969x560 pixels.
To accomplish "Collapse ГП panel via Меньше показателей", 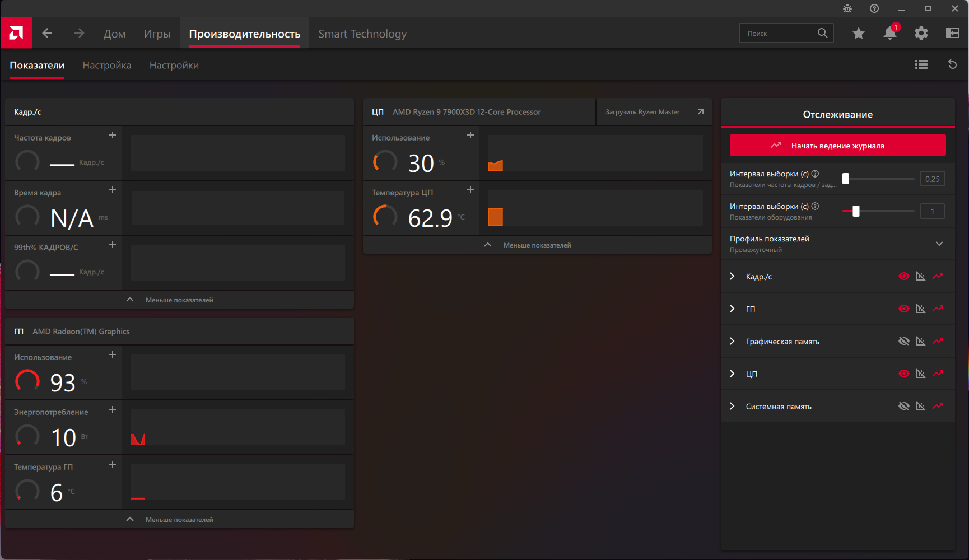I will click(x=179, y=519).
